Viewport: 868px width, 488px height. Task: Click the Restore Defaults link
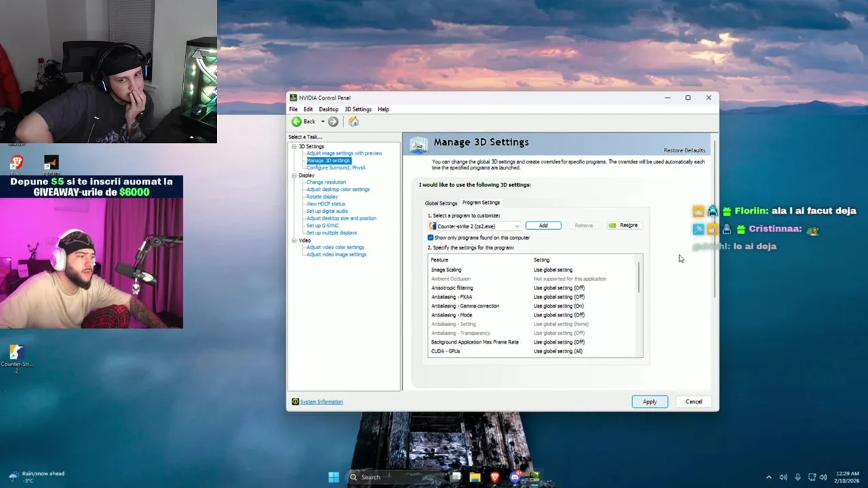pos(684,150)
